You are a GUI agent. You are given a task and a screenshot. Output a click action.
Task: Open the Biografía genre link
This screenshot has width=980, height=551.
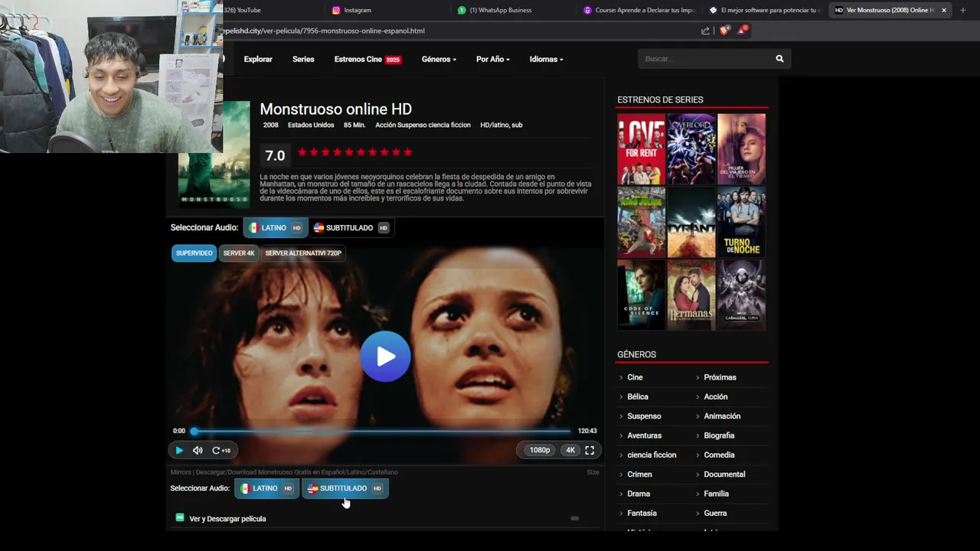coord(719,435)
